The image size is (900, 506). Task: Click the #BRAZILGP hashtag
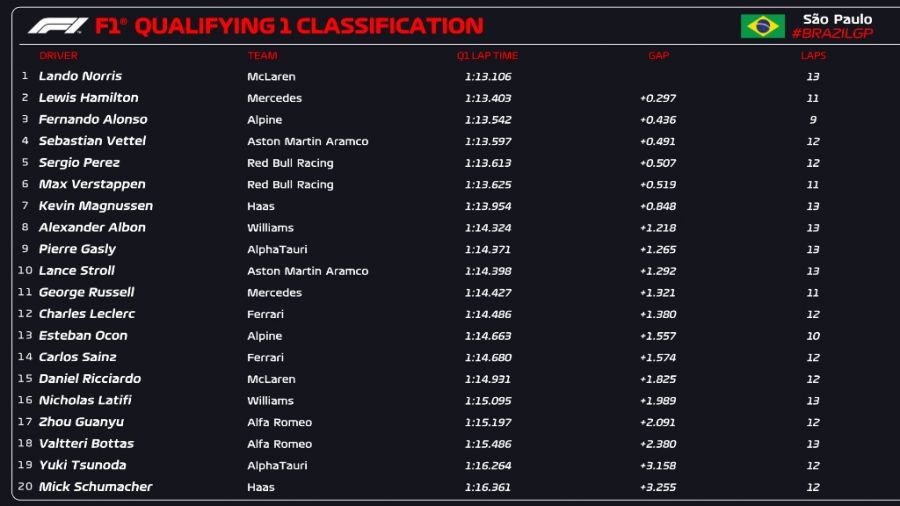point(831,34)
